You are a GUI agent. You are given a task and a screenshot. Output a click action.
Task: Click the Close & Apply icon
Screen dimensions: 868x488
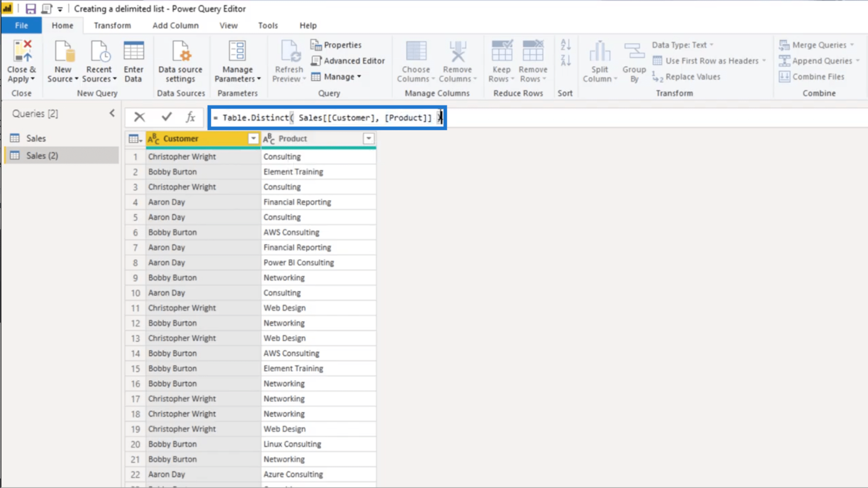coord(22,52)
